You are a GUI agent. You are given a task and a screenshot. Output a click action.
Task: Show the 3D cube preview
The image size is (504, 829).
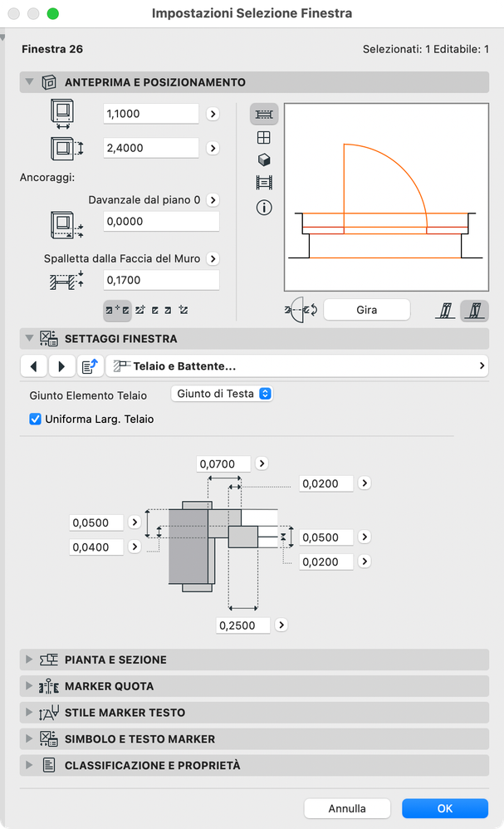coord(264,159)
